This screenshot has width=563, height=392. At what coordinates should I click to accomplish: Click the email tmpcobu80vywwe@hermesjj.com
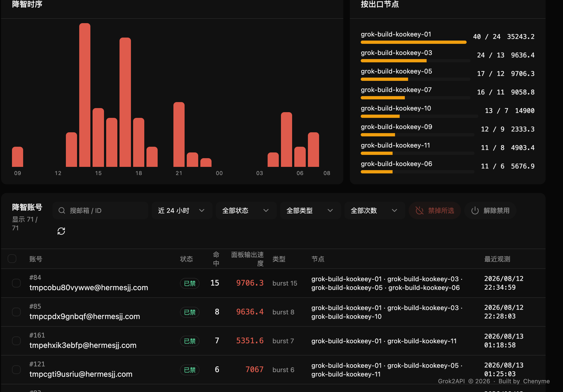tap(89, 287)
